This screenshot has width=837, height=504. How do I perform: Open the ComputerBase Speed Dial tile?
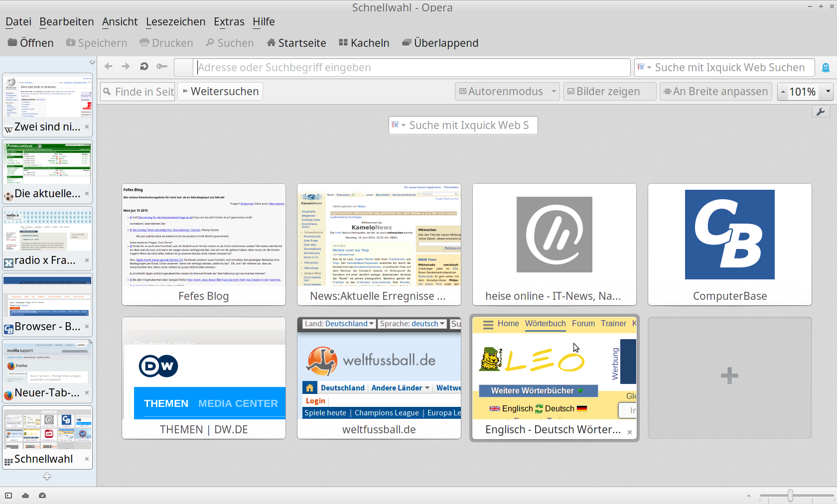(730, 245)
